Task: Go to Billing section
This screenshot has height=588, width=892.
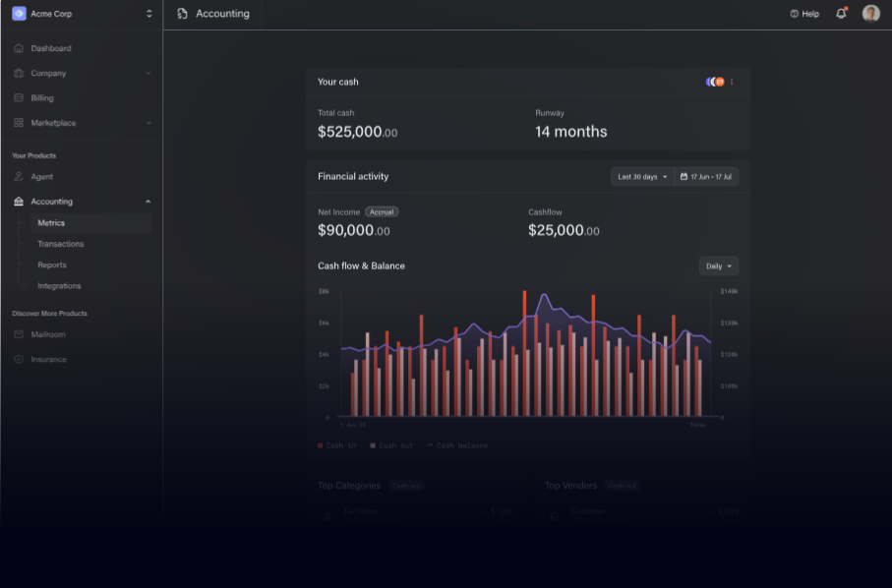Action: 42,97
